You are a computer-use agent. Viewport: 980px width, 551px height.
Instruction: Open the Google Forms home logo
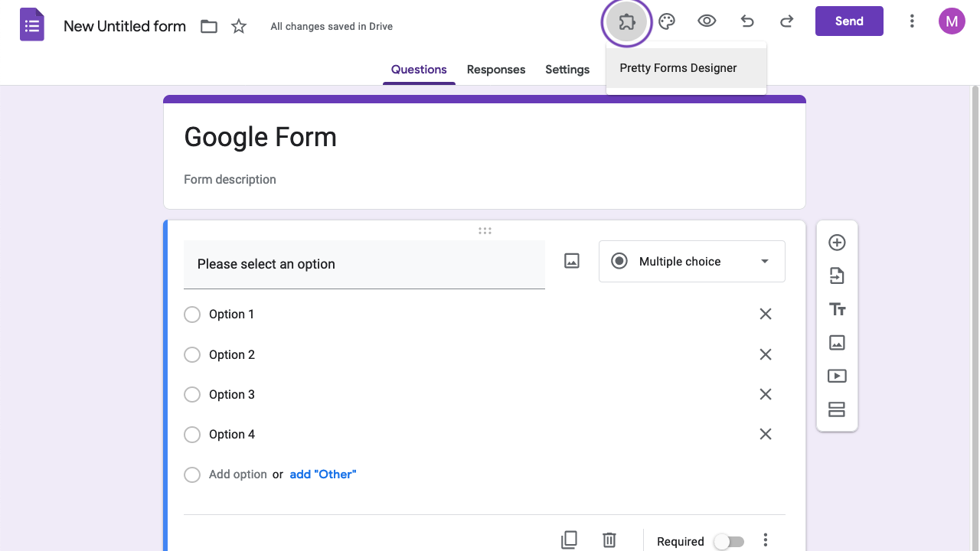(32, 25)
